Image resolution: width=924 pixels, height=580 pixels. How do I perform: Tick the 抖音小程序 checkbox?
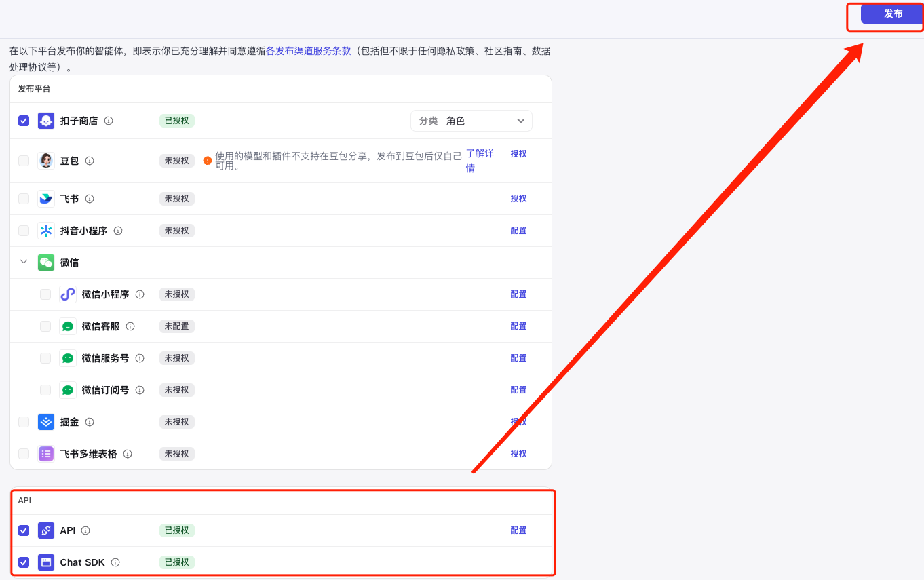pos(24,231)
